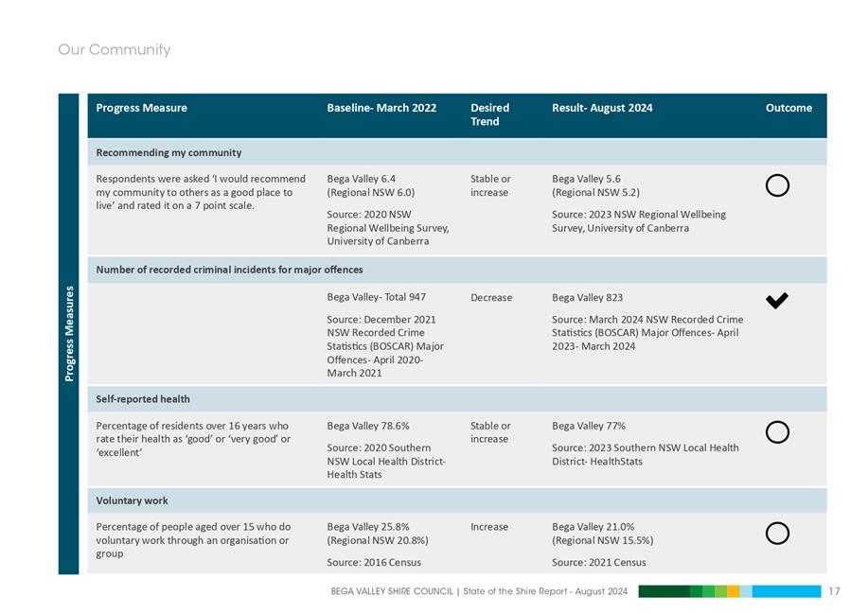Click the 'Our Community' page heading
This screenshot has height=614, width=868.
click(x=114, y=50)
